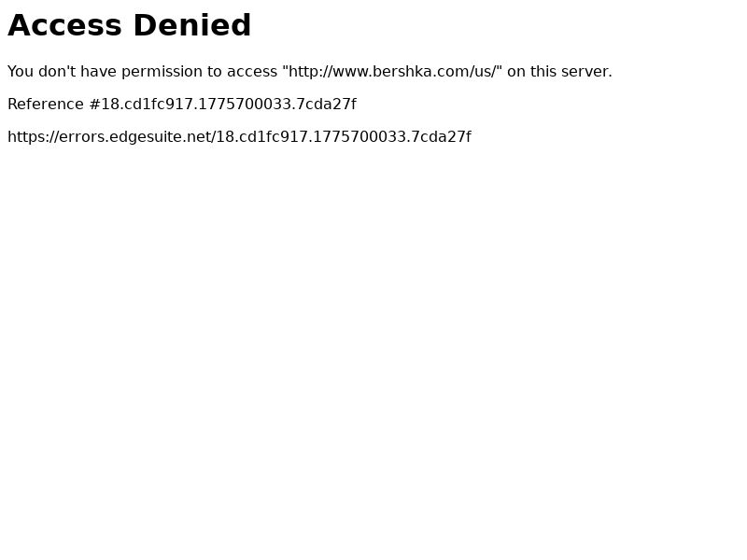Image resolution: width=747 pixels, height=560 pixels.
Task: Click "cd1fc917" in the Reference line
Action: click(x=155, y=104)
